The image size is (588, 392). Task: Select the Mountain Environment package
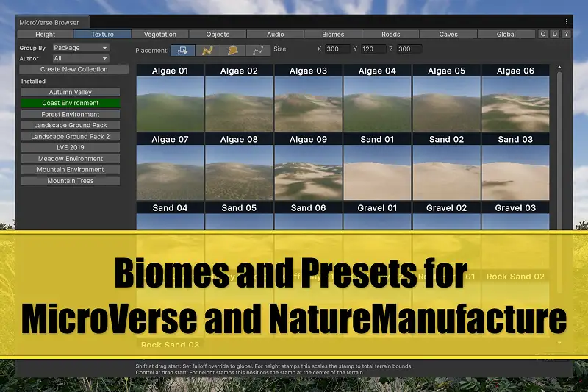71,169
